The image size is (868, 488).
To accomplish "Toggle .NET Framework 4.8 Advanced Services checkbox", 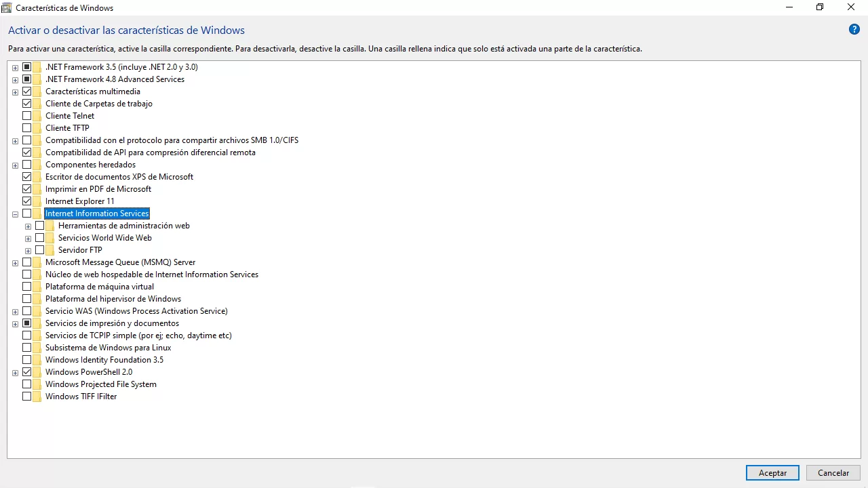I will click(x=27, y=79).
